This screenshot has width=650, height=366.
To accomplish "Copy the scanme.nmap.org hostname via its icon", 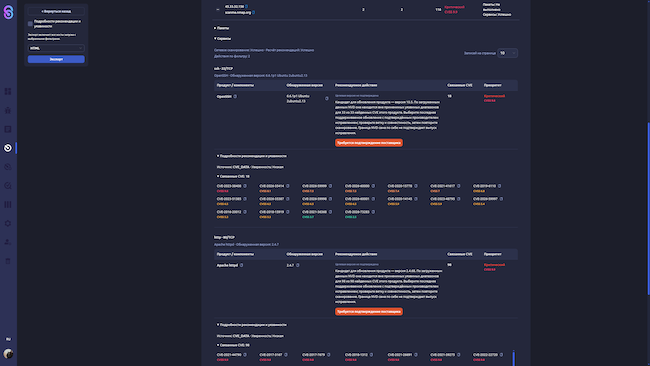I will (254, 12).
